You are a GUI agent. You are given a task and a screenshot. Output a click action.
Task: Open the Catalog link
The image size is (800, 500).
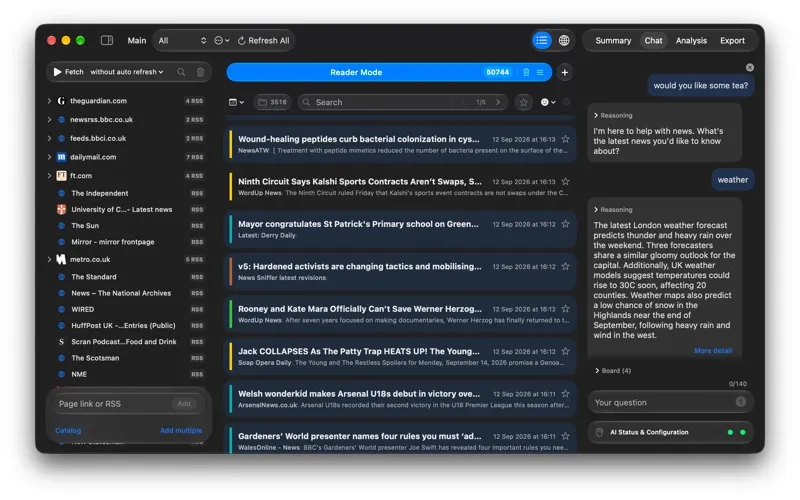(68, 431)
